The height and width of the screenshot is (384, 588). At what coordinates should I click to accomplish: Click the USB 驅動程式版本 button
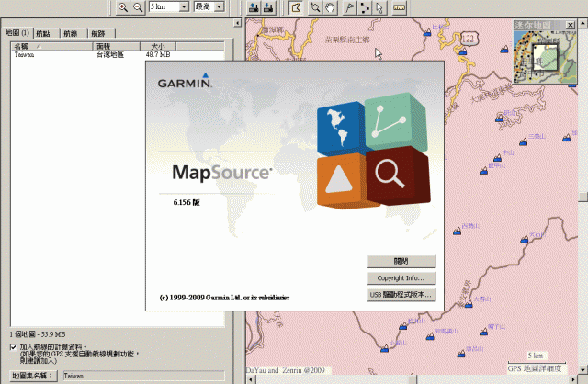[x=401, y=295]
